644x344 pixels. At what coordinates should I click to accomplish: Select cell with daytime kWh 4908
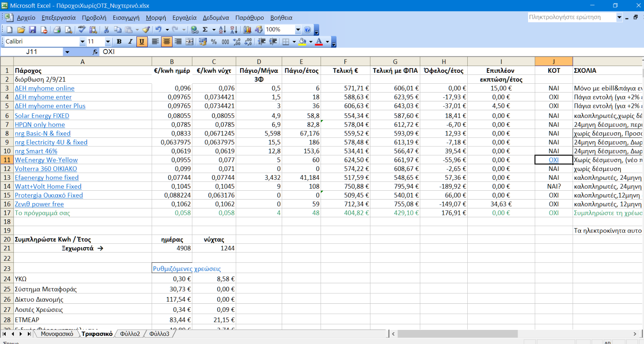point(172,249)
